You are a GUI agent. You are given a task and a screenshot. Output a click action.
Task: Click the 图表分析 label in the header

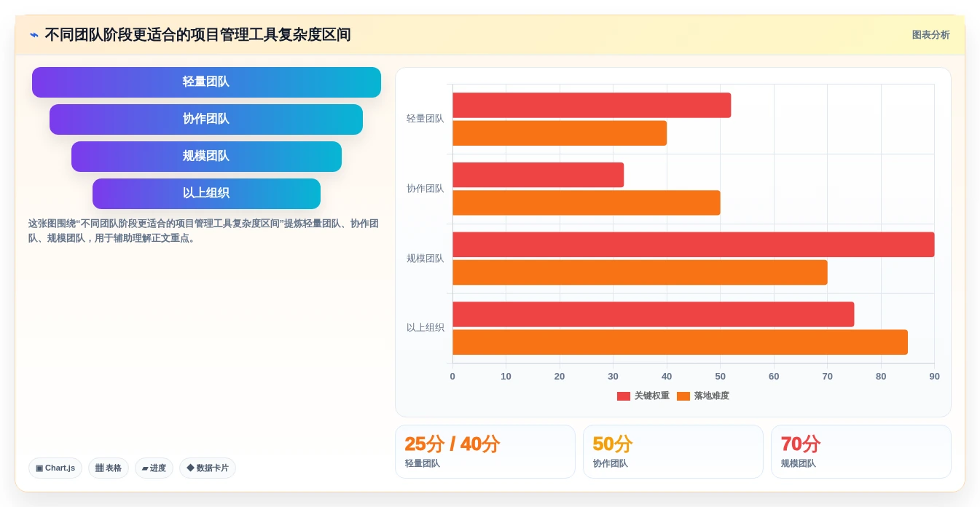tap(930, 35)
